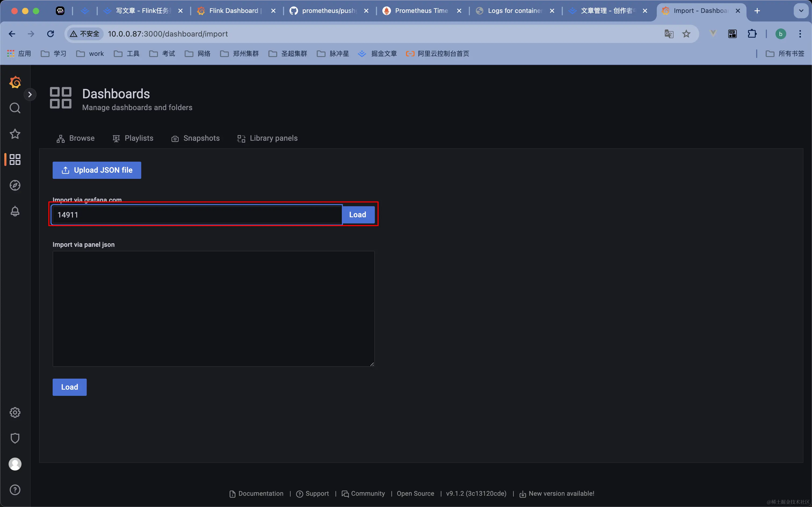
Task: Open Configuration gear icon in sidebar
Action: (15, 412)
